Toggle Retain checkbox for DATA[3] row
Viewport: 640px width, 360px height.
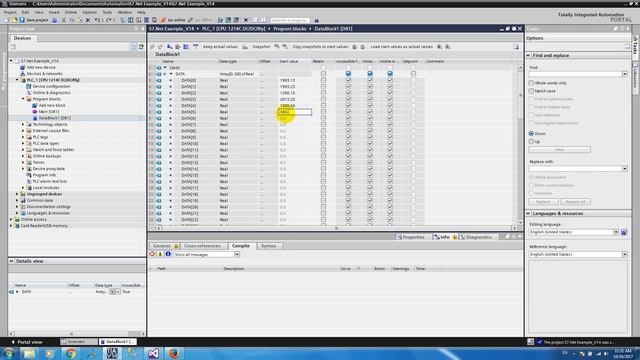323,99
